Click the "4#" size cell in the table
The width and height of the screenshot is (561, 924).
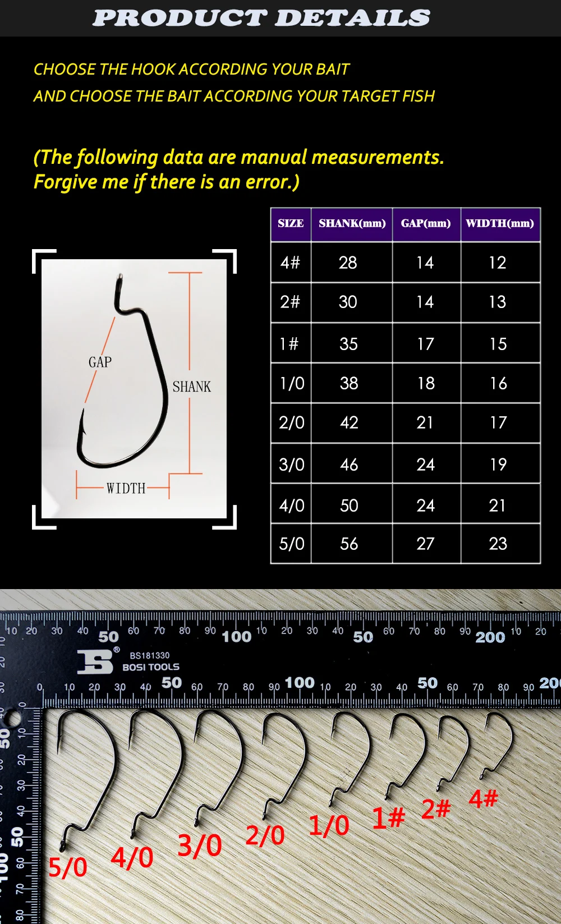click(290, 262)
